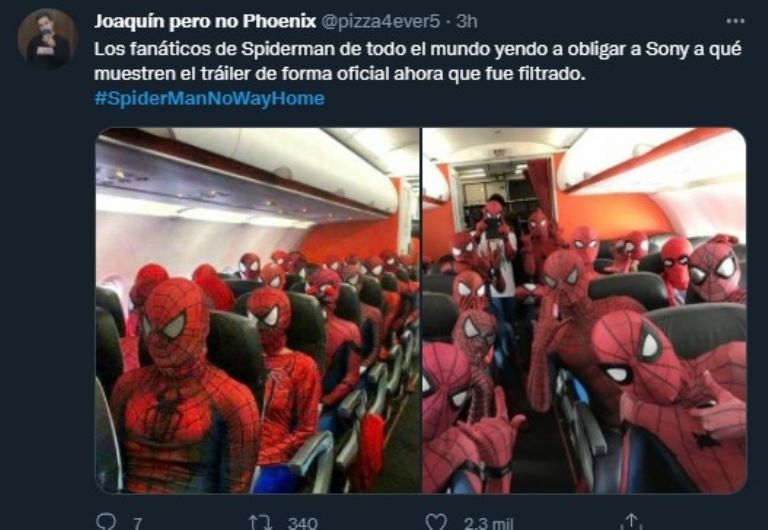The height and width of the screenshot is (530, 768).
Task: View the right airplane aisle Spider-Man photo
Action: pyautogui.click(x=584, y=310)
